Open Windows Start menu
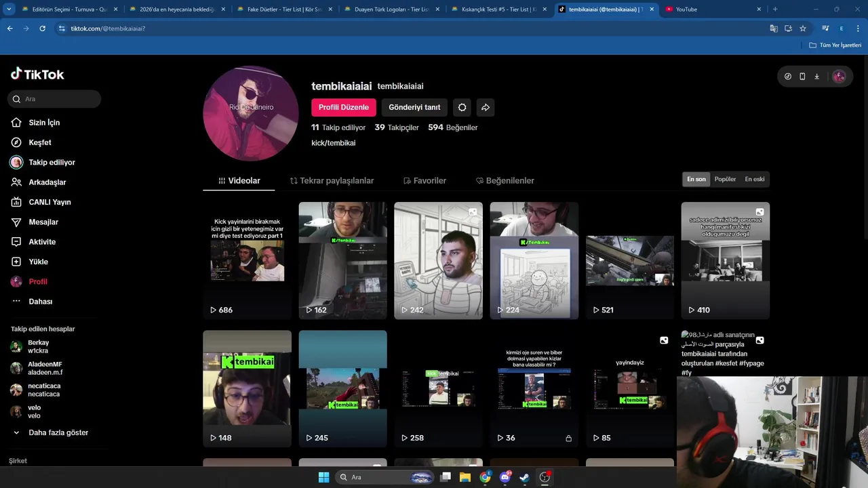 pyautogui.click(x=323, y=477)
